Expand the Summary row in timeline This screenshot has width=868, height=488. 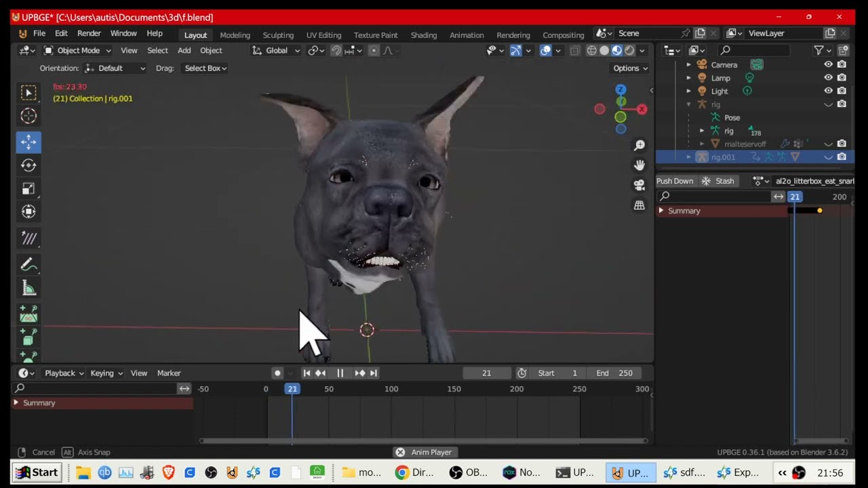(x=16, y=403)
